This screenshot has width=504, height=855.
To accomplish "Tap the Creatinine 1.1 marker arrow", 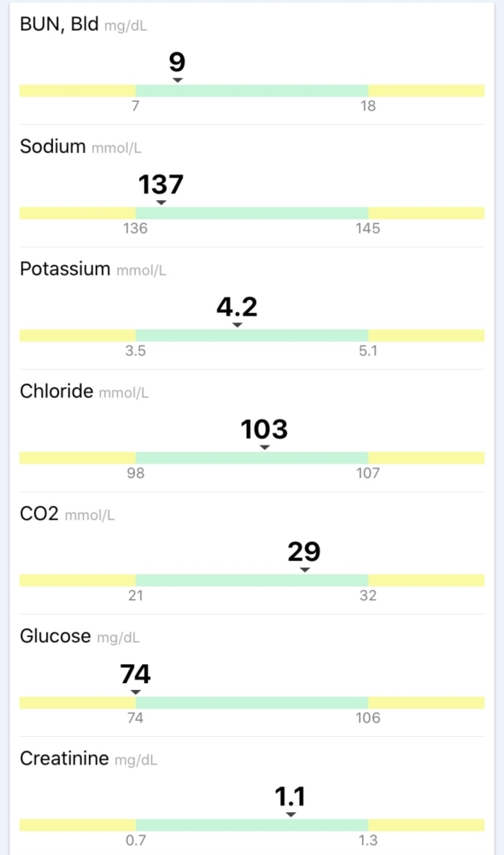I will [x=291, y=815].
